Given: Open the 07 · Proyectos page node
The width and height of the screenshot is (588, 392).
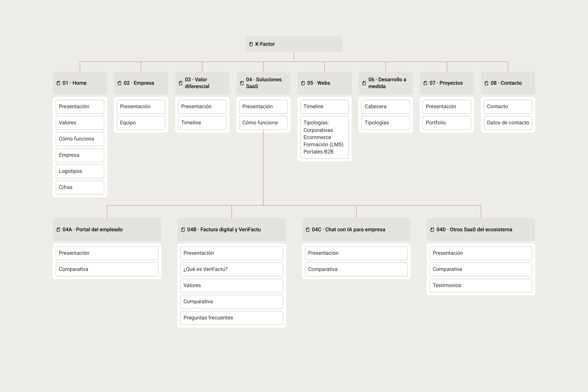Looking at the screenshot, I should tap(447, 83).
